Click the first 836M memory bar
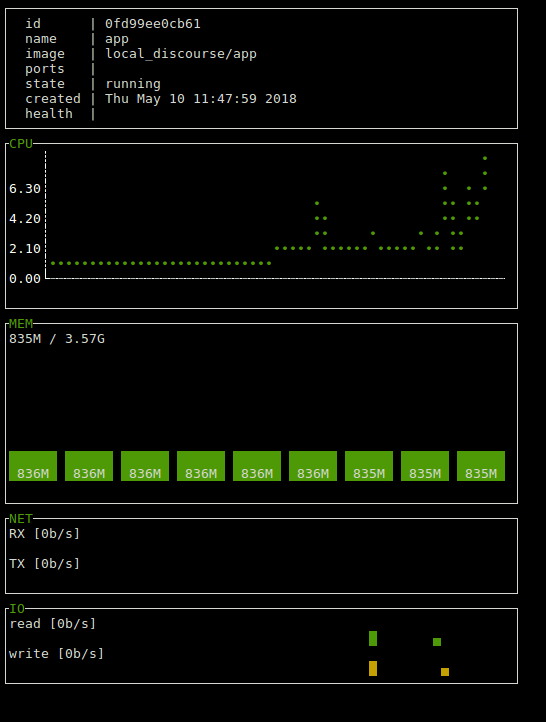 click(x=33, y=466)
